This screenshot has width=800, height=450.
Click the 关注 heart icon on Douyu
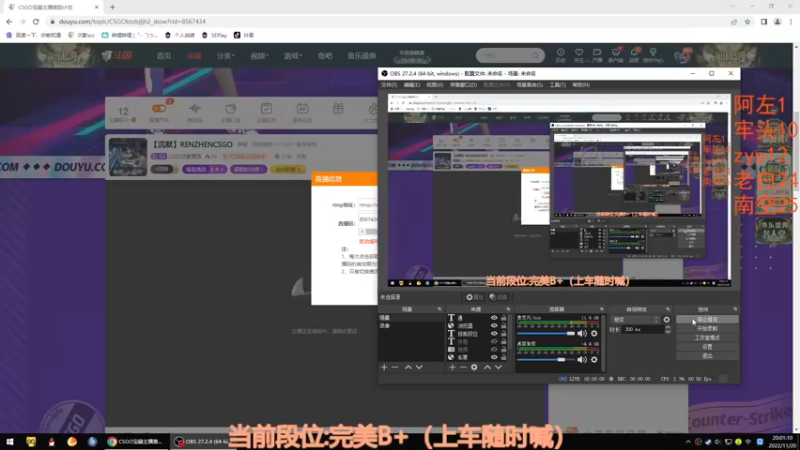coord(579,55)
